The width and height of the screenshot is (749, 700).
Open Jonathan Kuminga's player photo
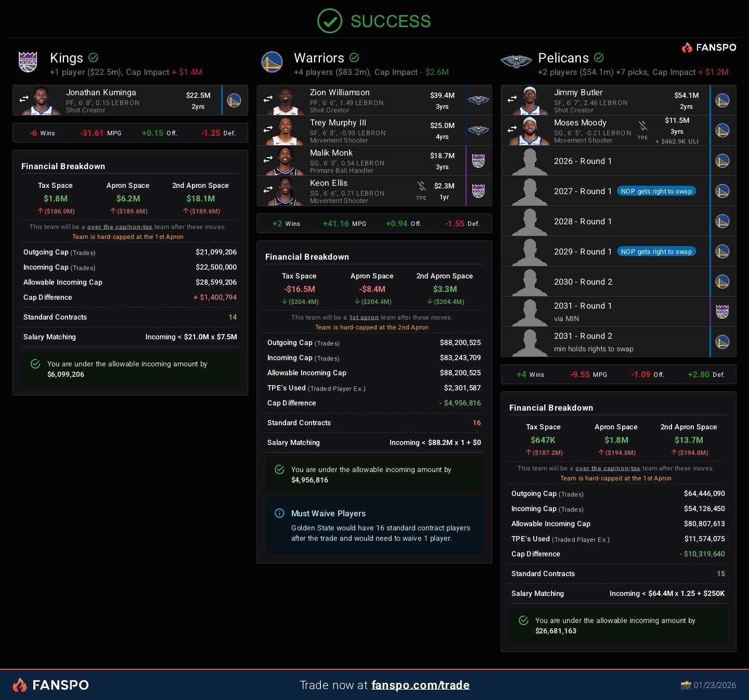pyautogui.click(x=42, y=100)
